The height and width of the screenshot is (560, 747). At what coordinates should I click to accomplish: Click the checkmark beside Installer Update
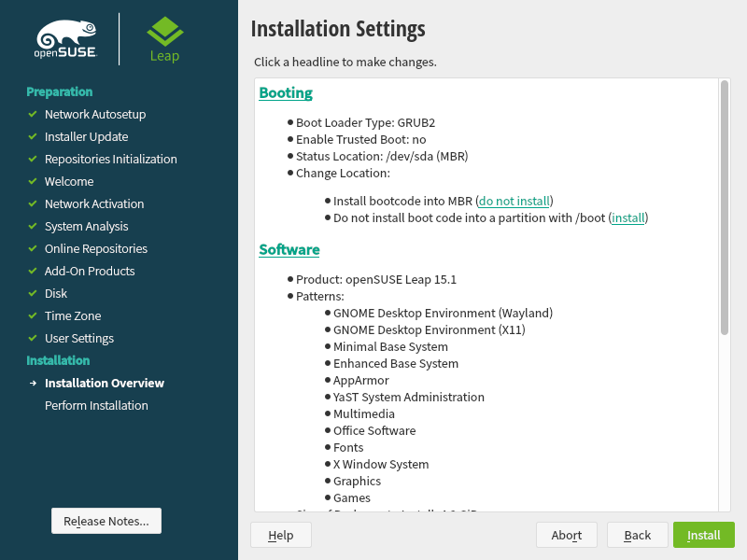pos(33,136)
